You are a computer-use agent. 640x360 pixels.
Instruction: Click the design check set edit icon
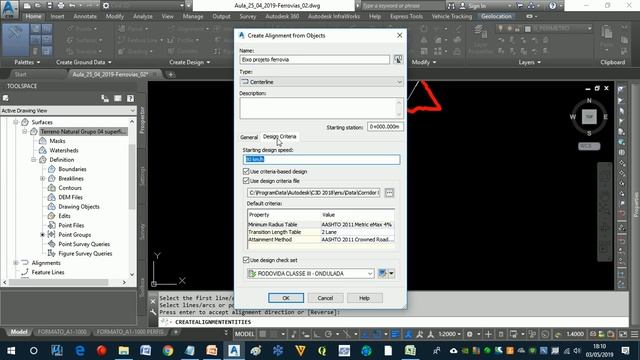382,273
